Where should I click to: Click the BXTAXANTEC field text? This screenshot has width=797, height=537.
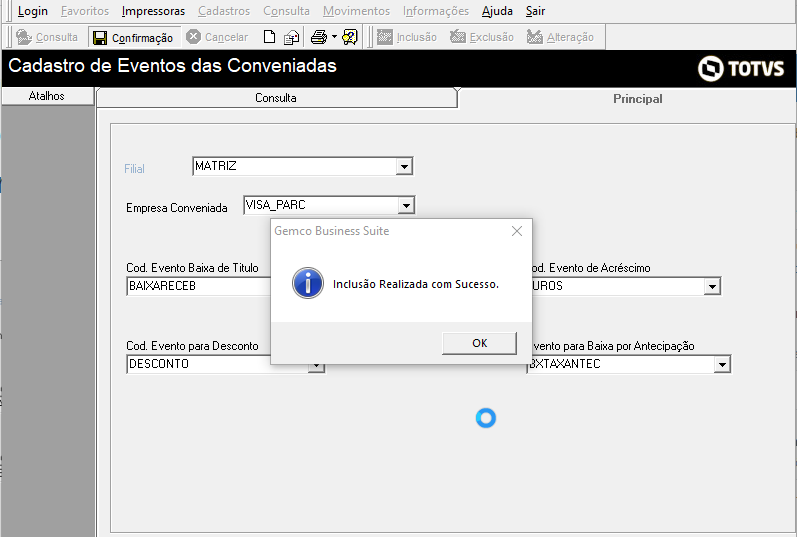[x=565, y=364]
